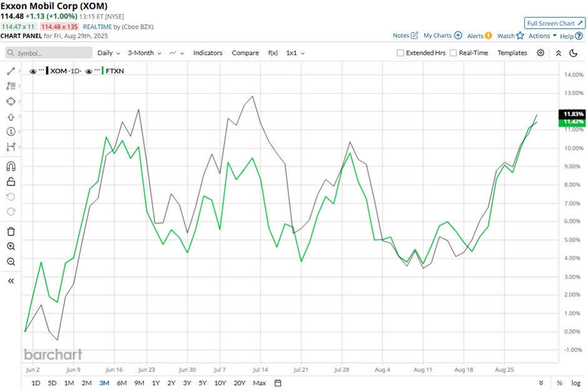The image size is (588, 391).
Task: Choose the shapes drawing tool
Action: (x=11, y=101)
